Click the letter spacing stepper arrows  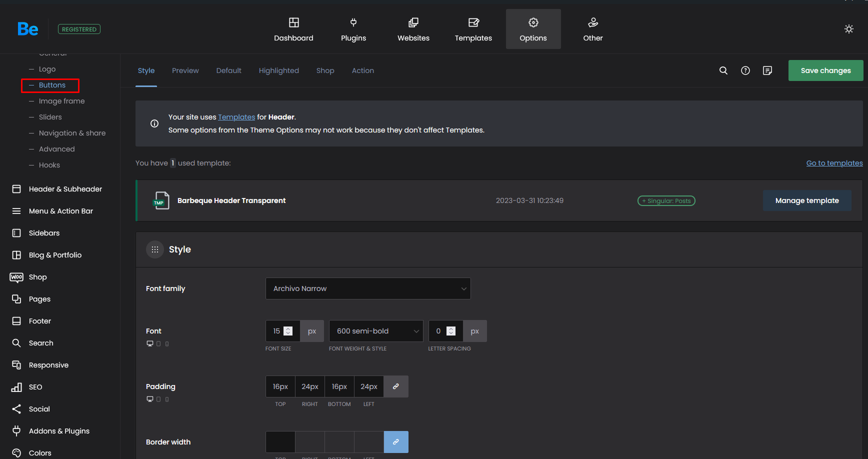451,331
